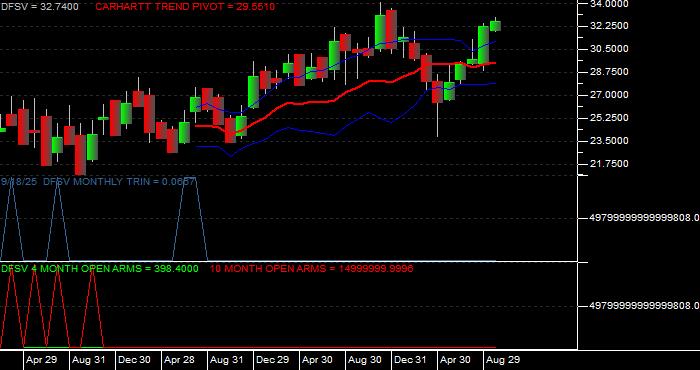Click the long-wicked red candle dipping below 25.2500 near Dec 31
This screenshot has width=700, height=370.
(437, 92)
